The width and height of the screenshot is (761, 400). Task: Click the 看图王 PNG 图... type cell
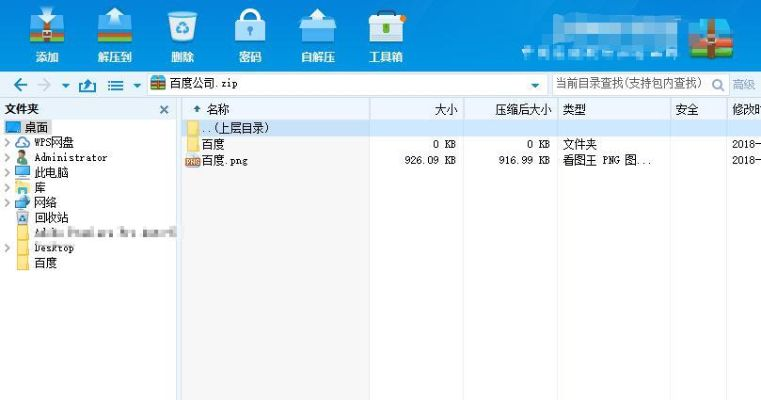607,160
